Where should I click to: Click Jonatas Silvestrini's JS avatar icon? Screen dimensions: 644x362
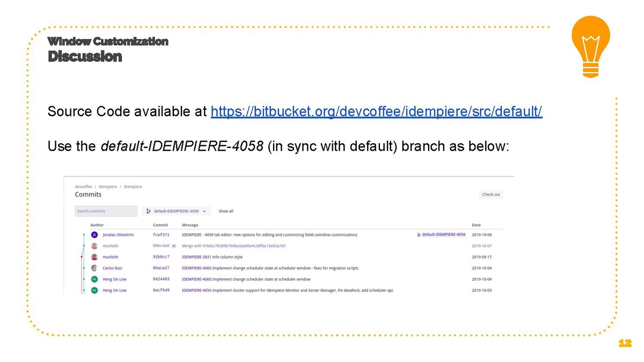click(94, 235)
